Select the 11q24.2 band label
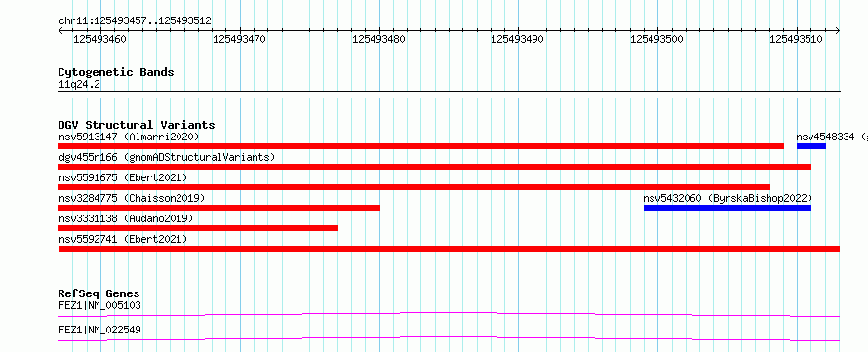868x352 pixels. pyautogui.click(x=79, y=85)
